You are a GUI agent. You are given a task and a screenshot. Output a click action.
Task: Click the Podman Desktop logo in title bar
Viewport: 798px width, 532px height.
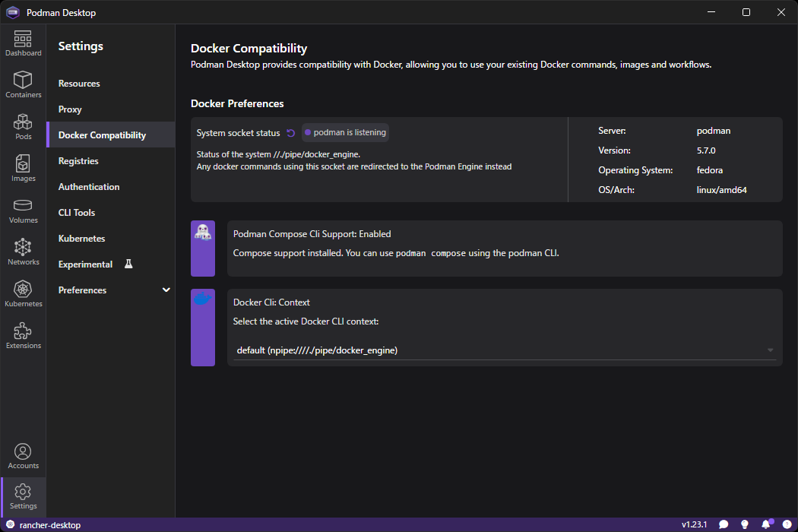click(13, 12)
